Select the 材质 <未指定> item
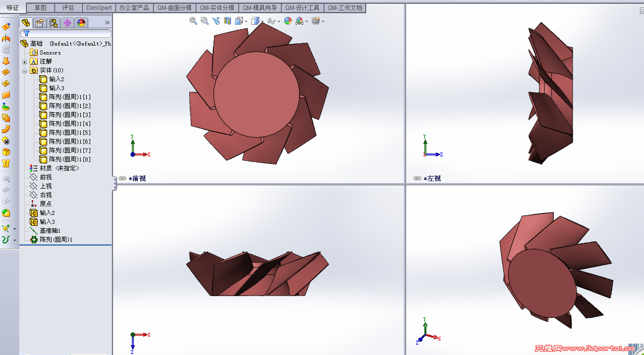The height and width of the screenshot is (355, 644). tap(59, 168)
